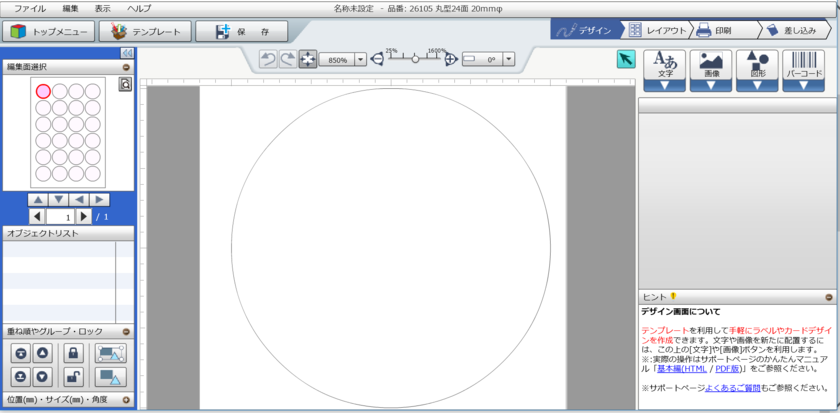Open the 850% zoom level dropdown
The image size is (840, 413).
[360, 60]
